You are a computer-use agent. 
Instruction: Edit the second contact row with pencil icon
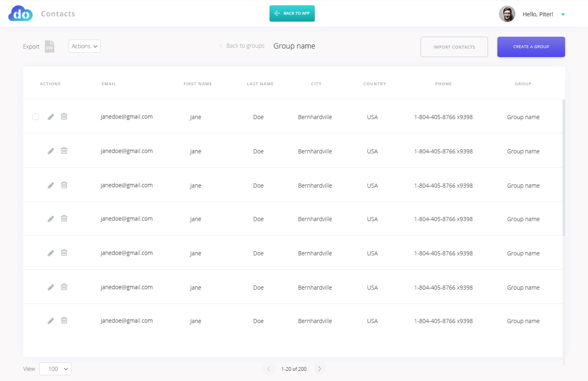click(x=51, y=151)
